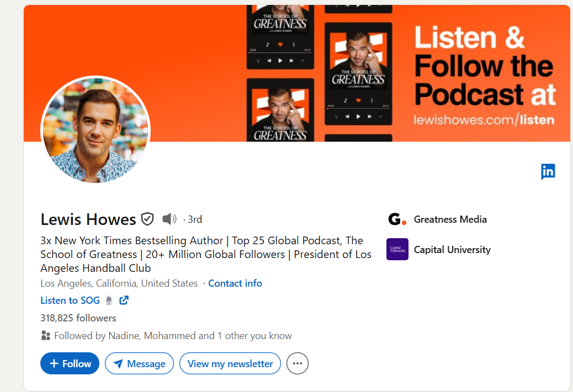Viewport: 573px width, 392px height.
Task: Click the 318,825 followers count
Action: click(x=78, y=318)
